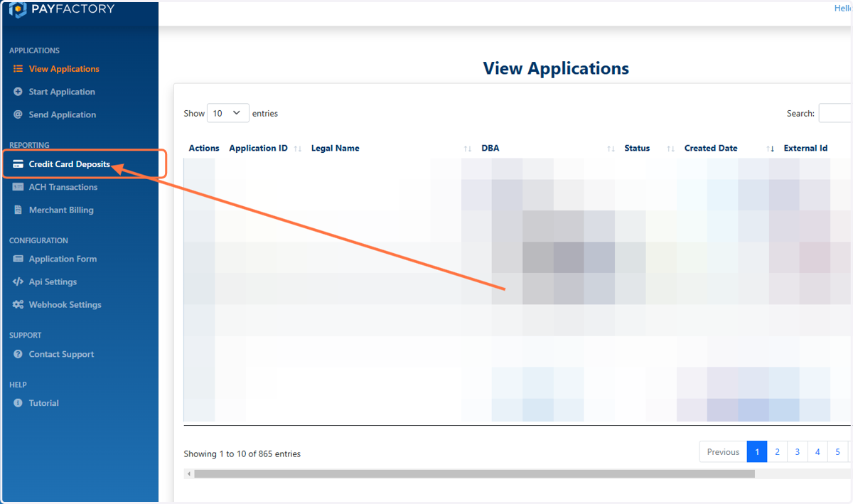The width and height of the screenshot is (853, 504).
Task: Sort by Status column
Action: pos(648,149)
